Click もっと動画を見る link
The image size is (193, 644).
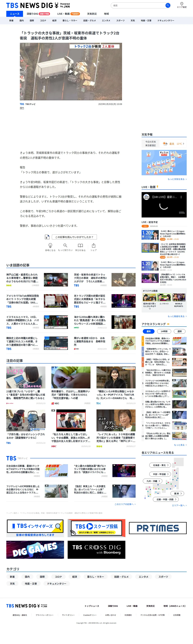tap(177, 316)
